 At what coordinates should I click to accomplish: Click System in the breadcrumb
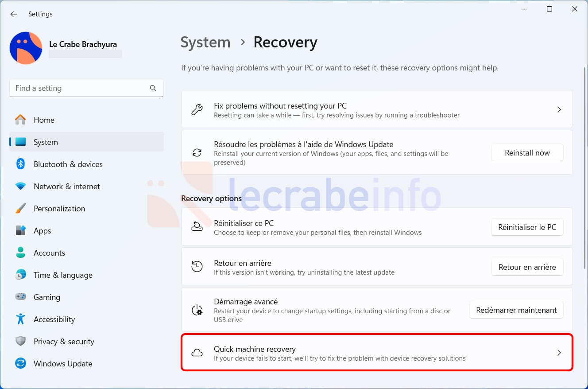pos(205,43)
